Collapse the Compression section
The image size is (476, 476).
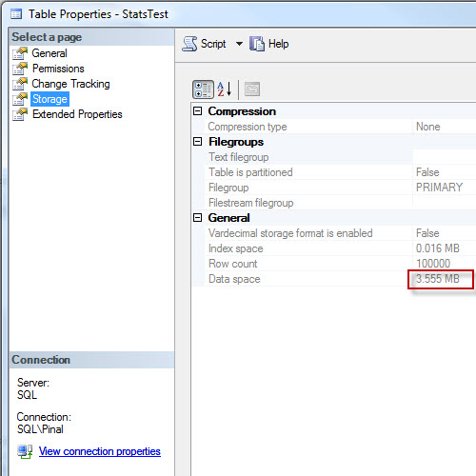pyautogui.click(x=197, y=111)
